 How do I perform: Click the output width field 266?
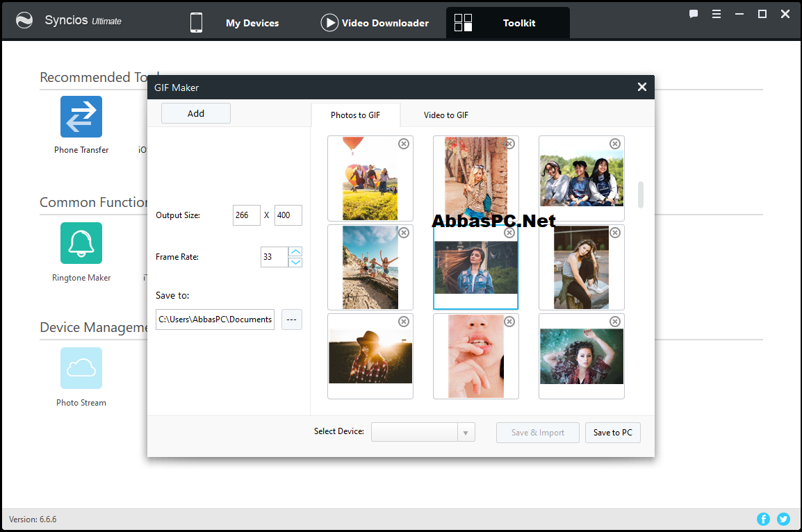coord(247,215)
